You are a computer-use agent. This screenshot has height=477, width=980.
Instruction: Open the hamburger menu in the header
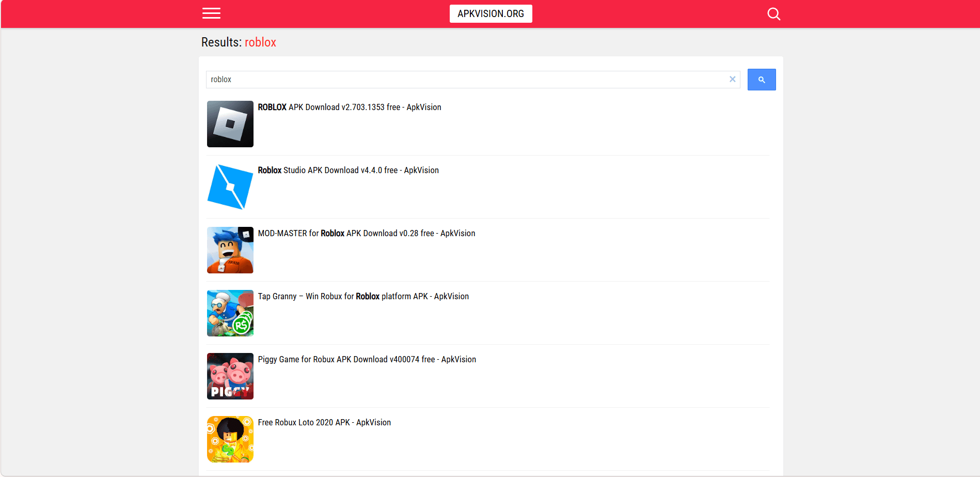tap(211, 13)
